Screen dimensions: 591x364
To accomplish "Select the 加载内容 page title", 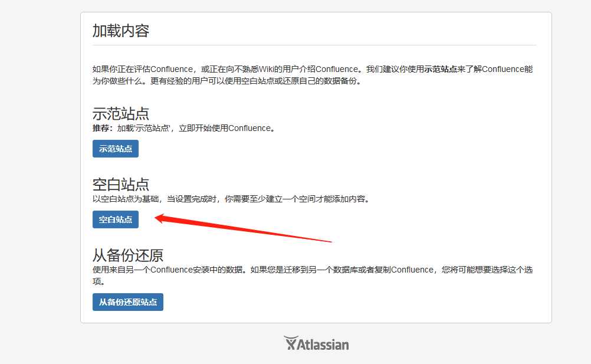I will 120,31.
